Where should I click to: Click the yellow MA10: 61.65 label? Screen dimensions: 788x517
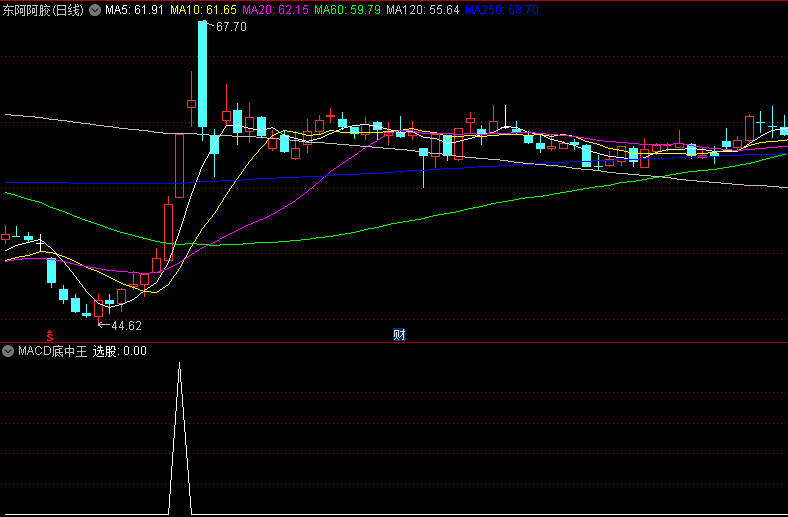(x=204, y=10)
